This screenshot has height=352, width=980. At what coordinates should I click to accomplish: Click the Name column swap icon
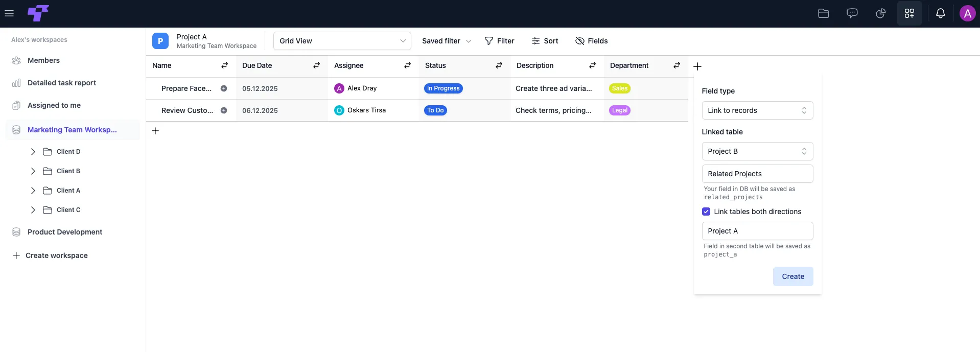pos(224,65)
